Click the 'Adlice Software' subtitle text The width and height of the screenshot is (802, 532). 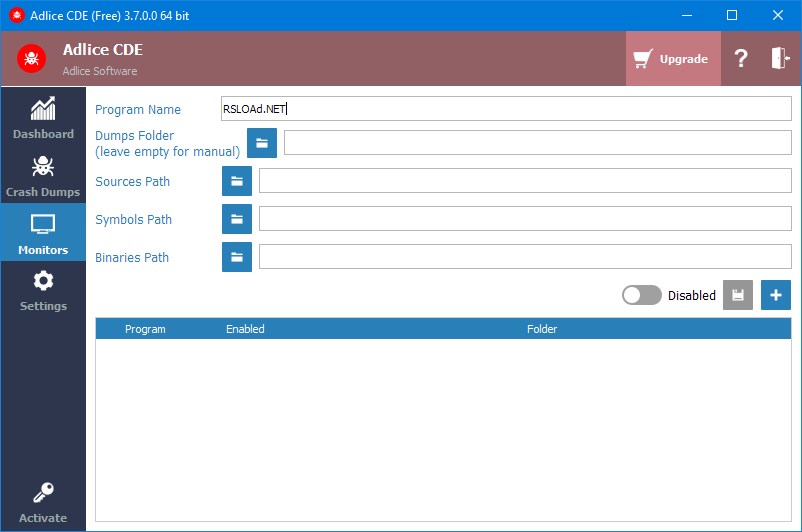[x=100, y=71]
